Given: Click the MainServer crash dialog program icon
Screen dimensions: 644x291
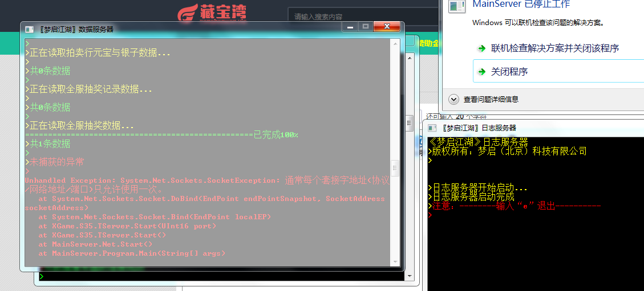Looking at the screenshot, I should click(x=457, y=6).
